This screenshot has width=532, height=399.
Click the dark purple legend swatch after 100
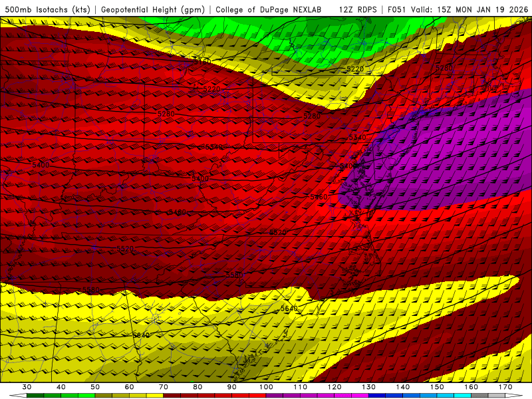(x=275, y=395)
